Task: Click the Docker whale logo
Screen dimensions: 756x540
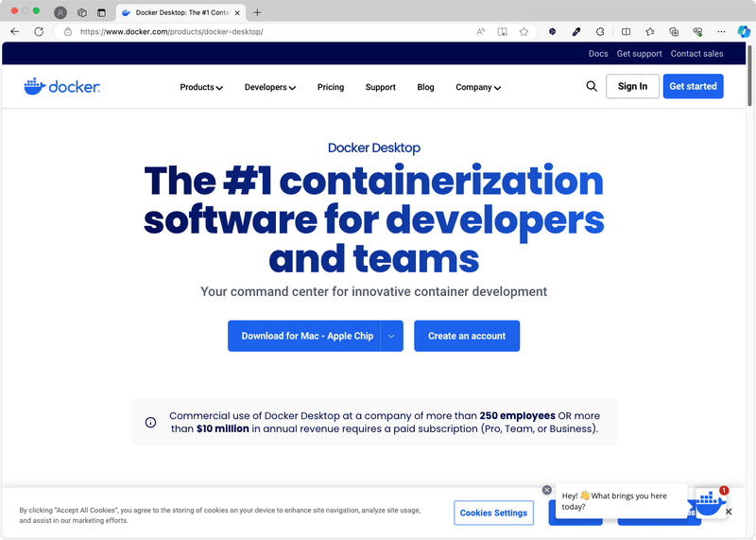Action: [62, 87]
